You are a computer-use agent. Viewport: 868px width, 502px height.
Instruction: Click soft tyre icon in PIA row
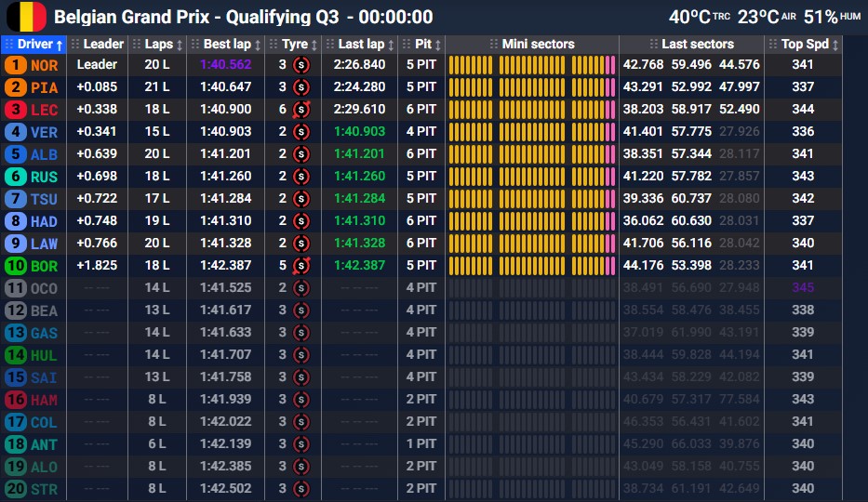pos(301,86)
